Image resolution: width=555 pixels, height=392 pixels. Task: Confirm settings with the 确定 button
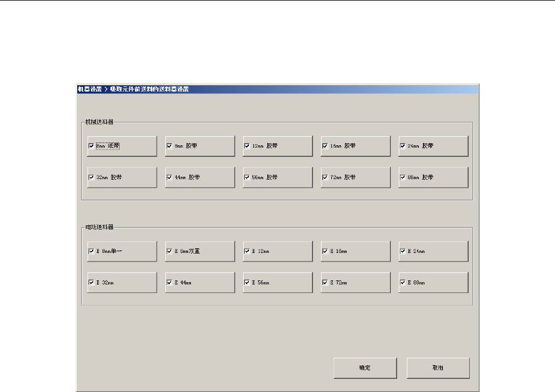pyautogui.click(x=365, y=368)
